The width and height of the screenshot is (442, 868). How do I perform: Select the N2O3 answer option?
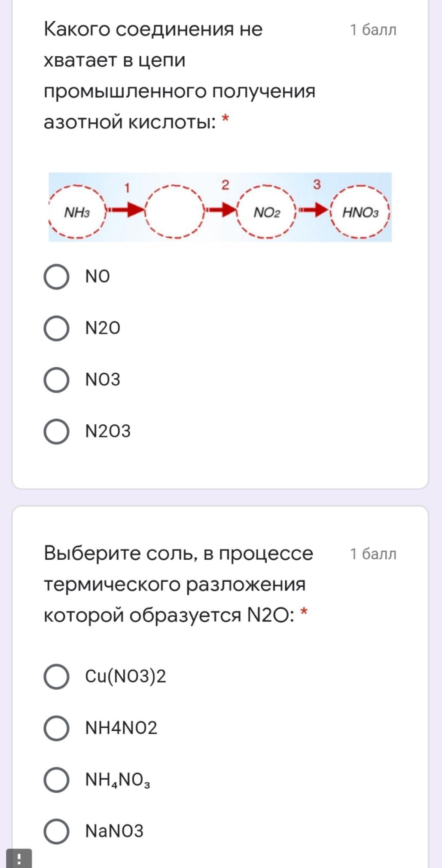pyautogui.click(x=57, y=432)
